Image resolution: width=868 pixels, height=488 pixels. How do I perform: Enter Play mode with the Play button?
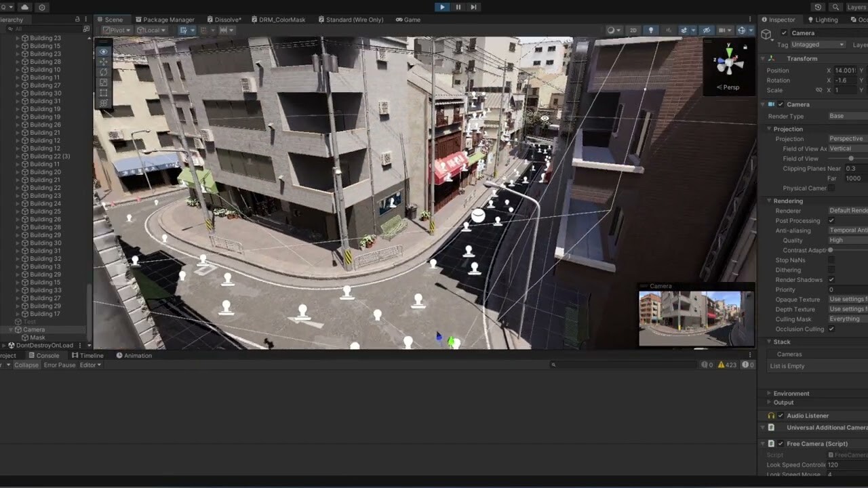point(441,7)
